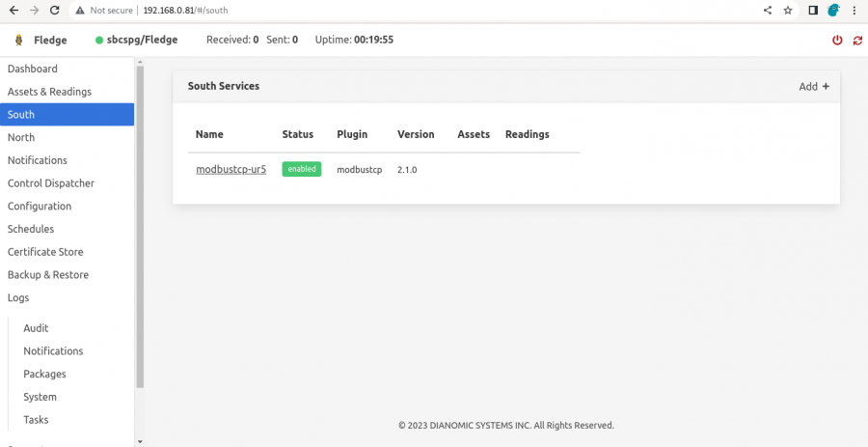Click the browser profile avatar icon
This screenshot has width=868, height=447.
(x=833, y=10)
